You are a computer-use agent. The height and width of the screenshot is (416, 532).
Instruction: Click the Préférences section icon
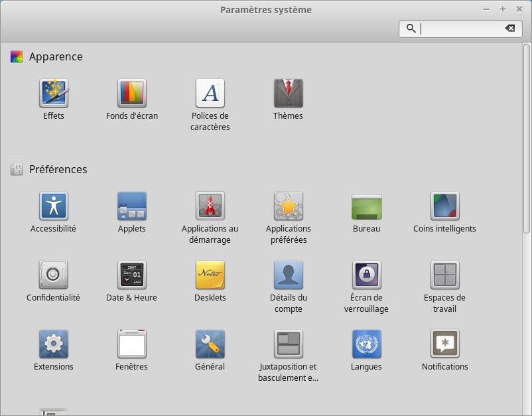pos(17,169)
